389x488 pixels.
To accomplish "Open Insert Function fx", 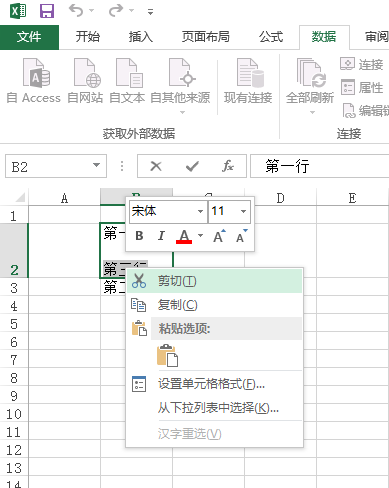I will 228,166.
